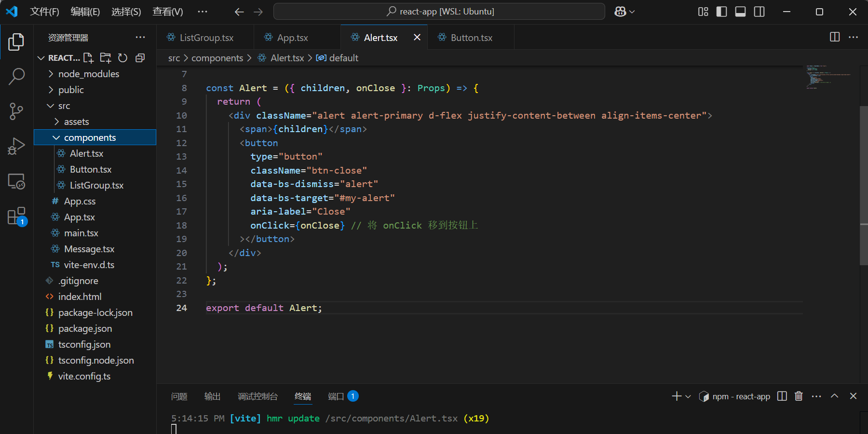The image size is (868, 434).
Task: Kill terminal with the trash icon
Action: click(x=799, y=396)
